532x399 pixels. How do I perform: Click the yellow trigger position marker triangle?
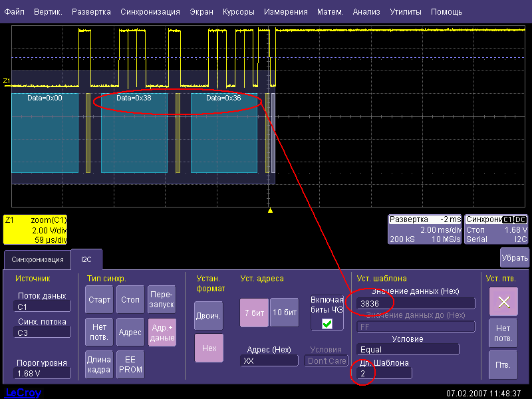coord(270,210)
